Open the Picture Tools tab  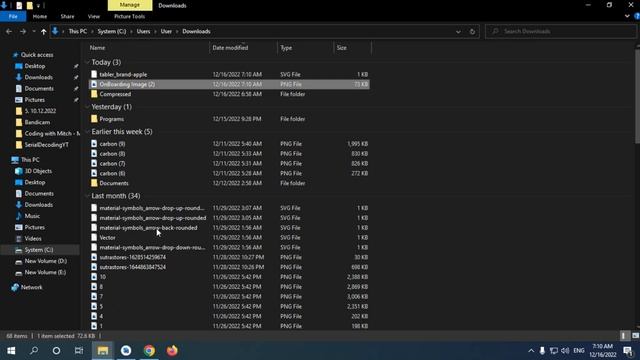(129, 16)
